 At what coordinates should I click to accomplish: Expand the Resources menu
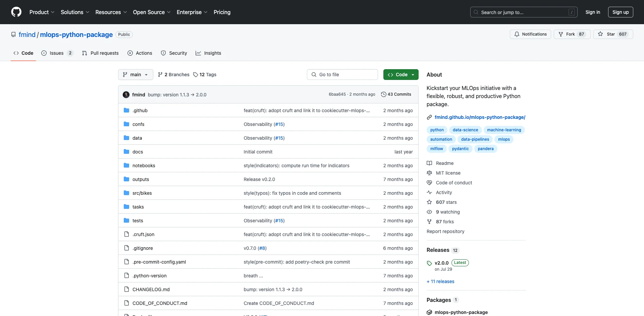coord(111,12)
